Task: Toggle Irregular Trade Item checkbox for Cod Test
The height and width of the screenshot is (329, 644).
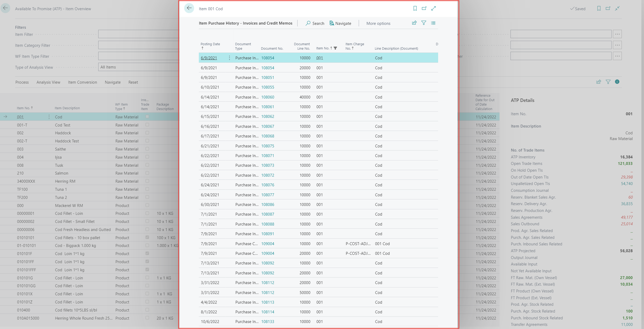Action: [147, 125]
